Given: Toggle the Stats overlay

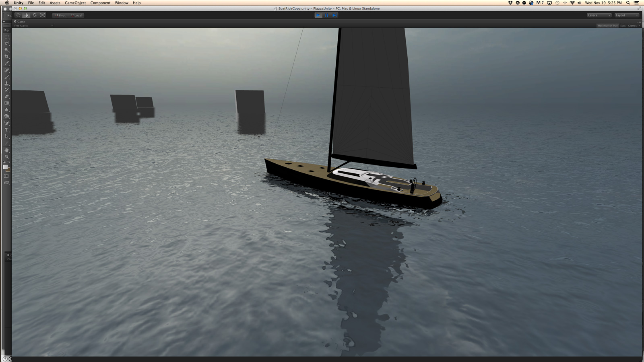Looking at the screenshot, I should pyautogui.click(x=623, y=26).
